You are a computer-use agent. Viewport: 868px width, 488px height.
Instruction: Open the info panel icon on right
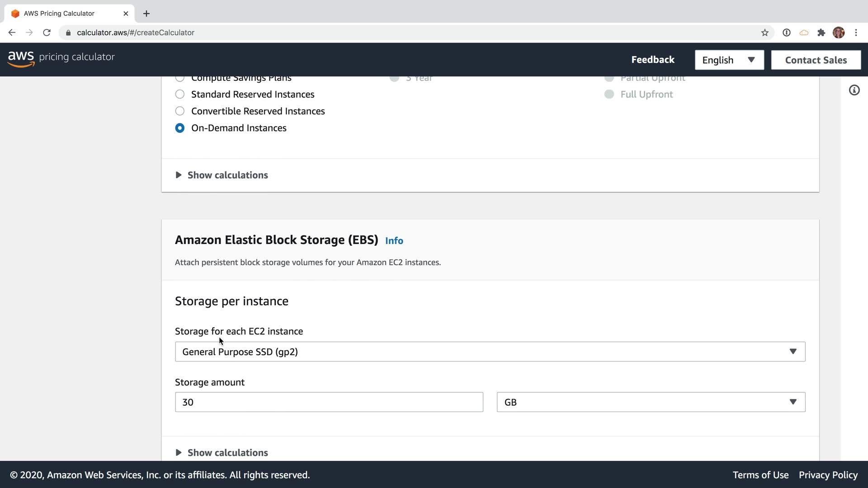pyautogui.click(x=854, y=90)
